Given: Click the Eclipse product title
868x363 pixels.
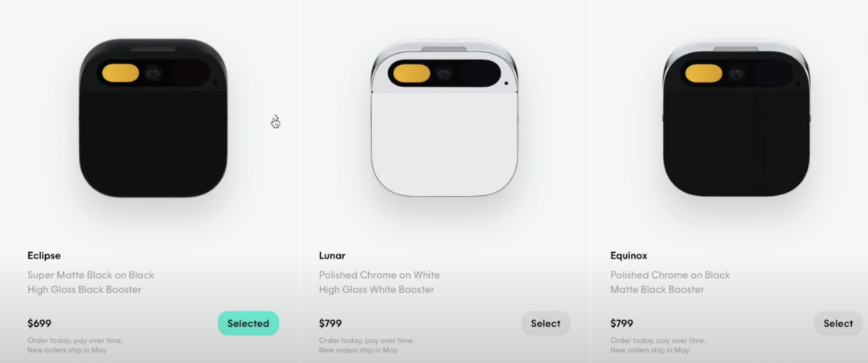Looking at the screenshot, I should click(x=44, y=255).
